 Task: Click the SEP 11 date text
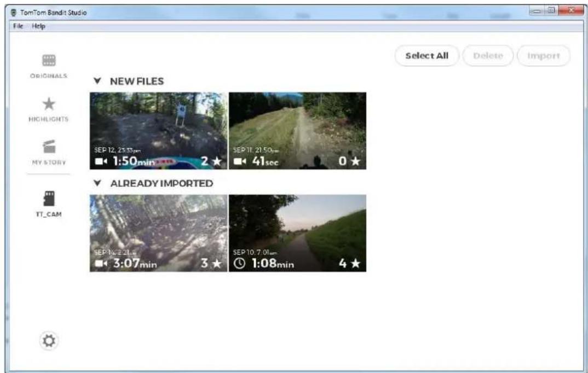coord(256,150)
